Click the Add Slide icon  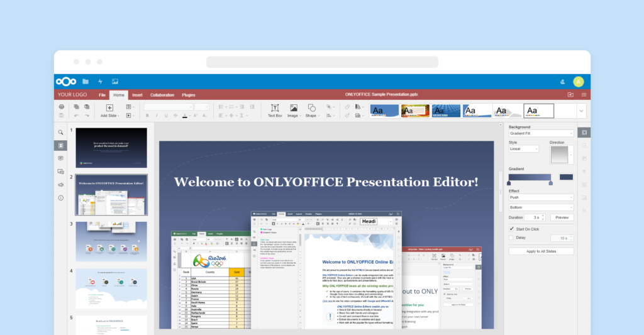[x=109, y=108]
